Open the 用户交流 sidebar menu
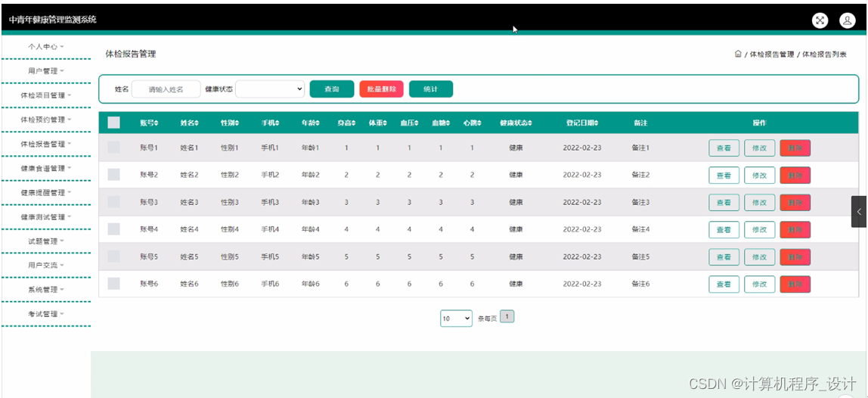The width and height of the screenshot is (868, 398). (x=46, y=265)
